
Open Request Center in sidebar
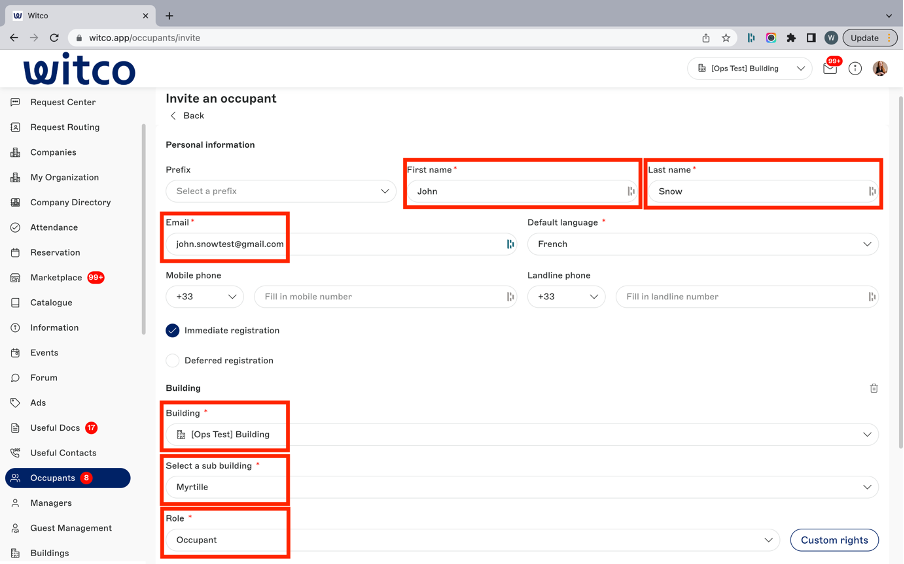62,102
